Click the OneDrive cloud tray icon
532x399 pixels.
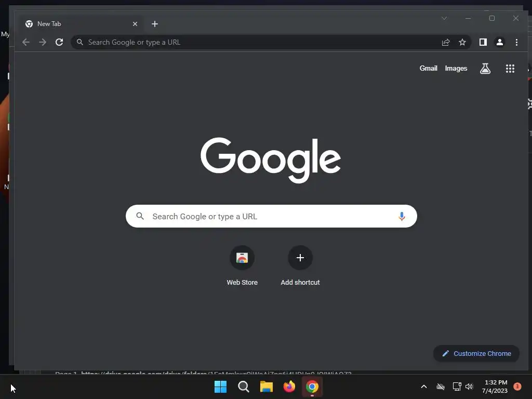coord(441,387)
